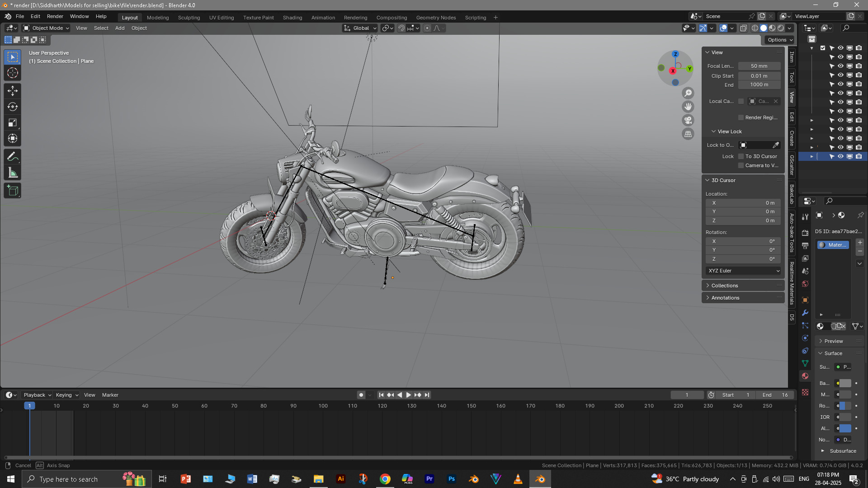Switch to the Sculpting workspace tab
868x488 pixels.
pos(189,18)
